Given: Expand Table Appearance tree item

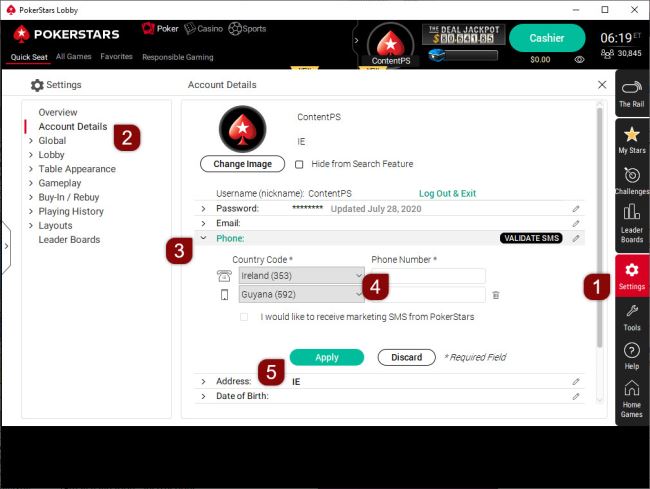Looking at the screenshot, I should (x=31, y=169).
